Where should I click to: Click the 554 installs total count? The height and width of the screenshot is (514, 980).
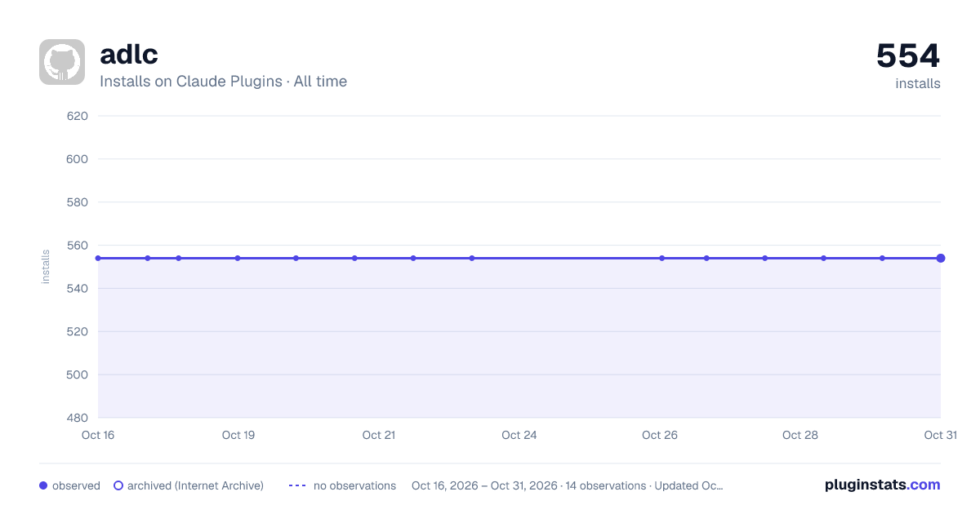click(x=908, y=55)
